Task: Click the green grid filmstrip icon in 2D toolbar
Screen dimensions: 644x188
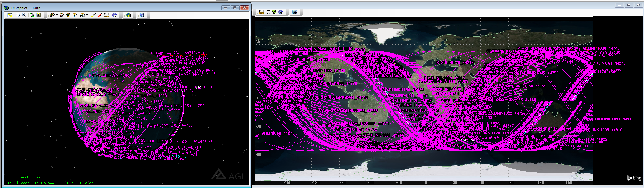Action: pos(274,12)
